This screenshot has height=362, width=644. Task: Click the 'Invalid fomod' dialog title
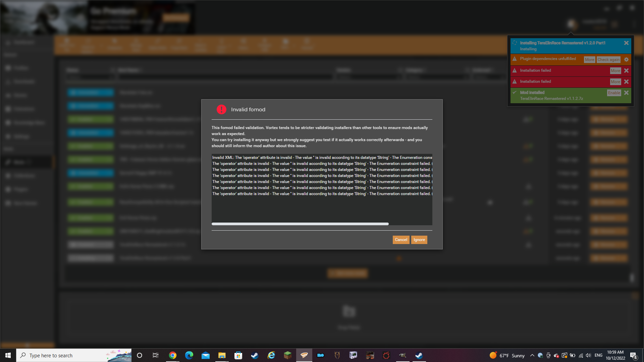click(x=248, y=110)
